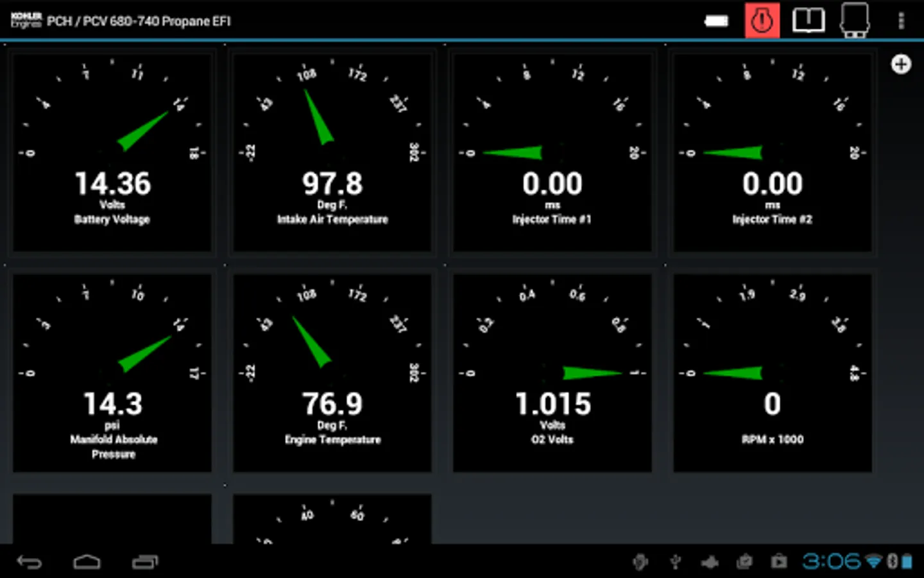Tap the Android home button

coord(87,562)
